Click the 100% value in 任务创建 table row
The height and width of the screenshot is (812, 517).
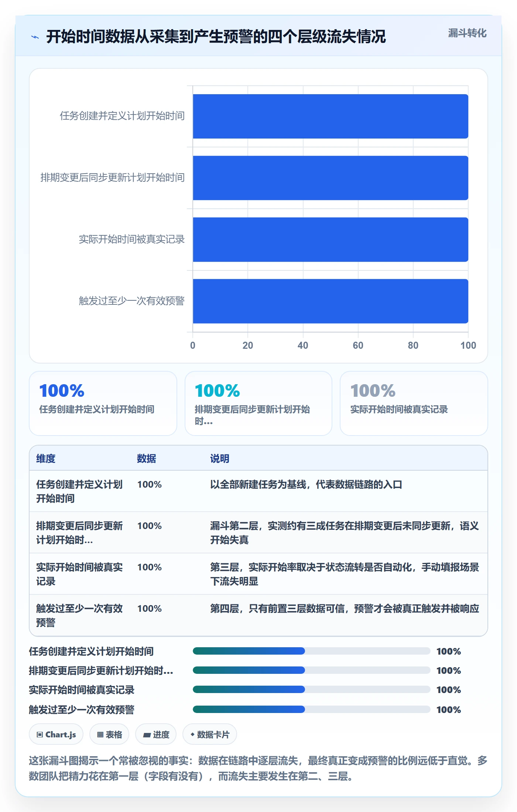(x=150, y=484)
